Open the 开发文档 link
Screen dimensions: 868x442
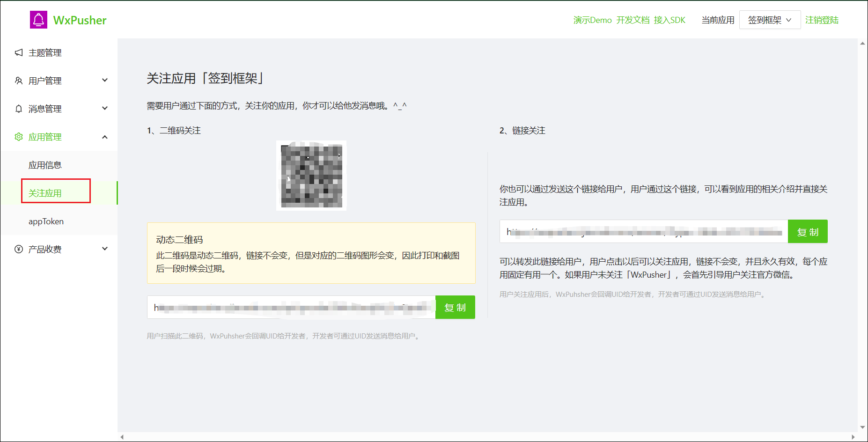pyautogui.click(x=633, y=20)
